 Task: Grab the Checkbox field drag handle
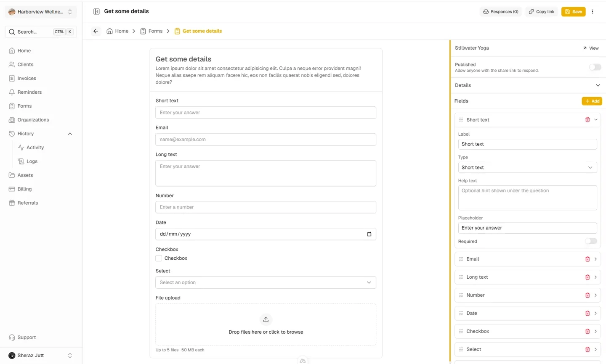pos(461,331)
